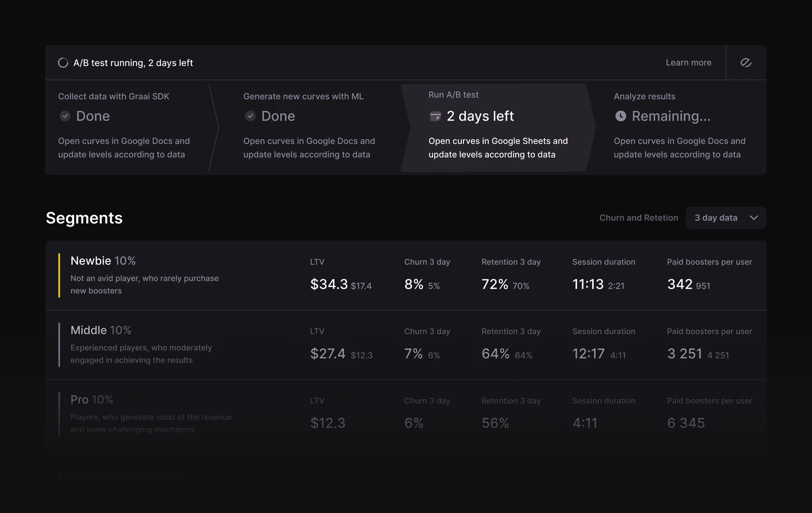Click the Middle comparison boosters value 4 251

718,355
